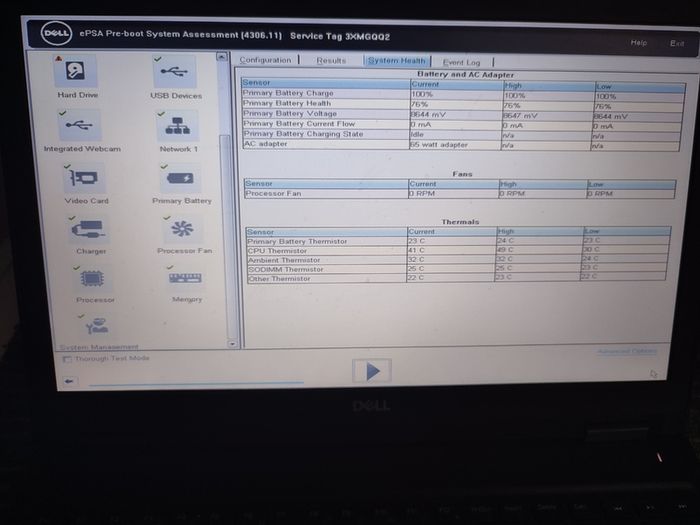The height and width of the screenshot is (525, 700).
Task: Switch to the Results tab
Action: [x=331, y=60]
